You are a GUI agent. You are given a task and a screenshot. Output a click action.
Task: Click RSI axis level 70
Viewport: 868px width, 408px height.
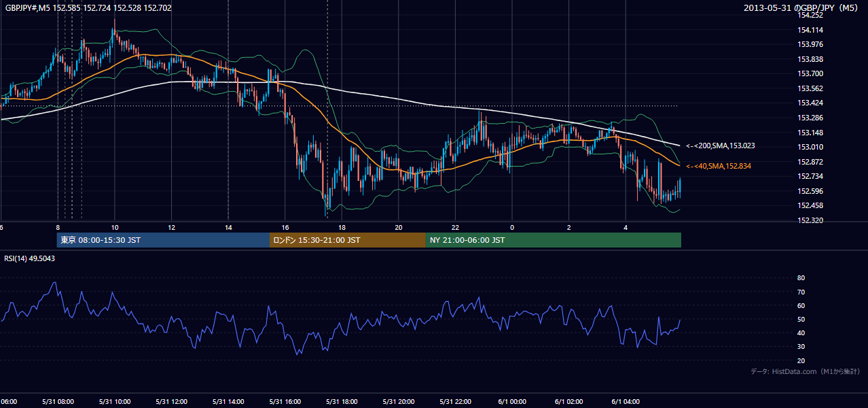click(x=801, y=292)
